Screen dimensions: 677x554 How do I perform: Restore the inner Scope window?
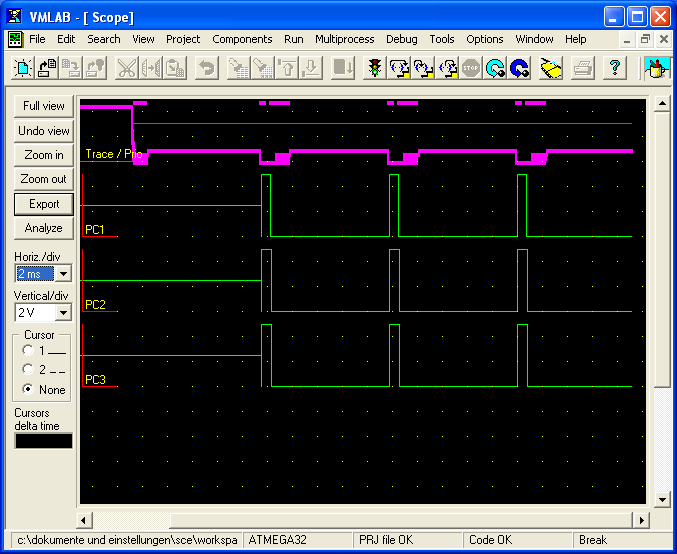click(x=645, y=39)
